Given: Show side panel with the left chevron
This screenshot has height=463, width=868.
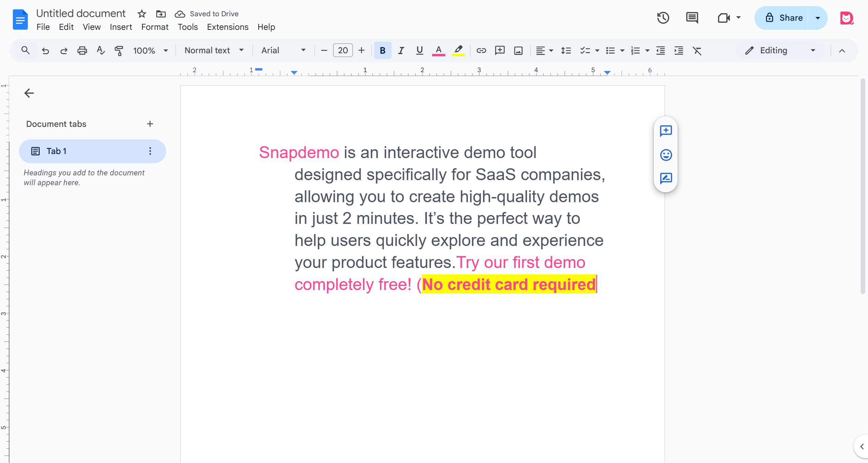Looking at the screenshot, I should click(x=862, y=446).
